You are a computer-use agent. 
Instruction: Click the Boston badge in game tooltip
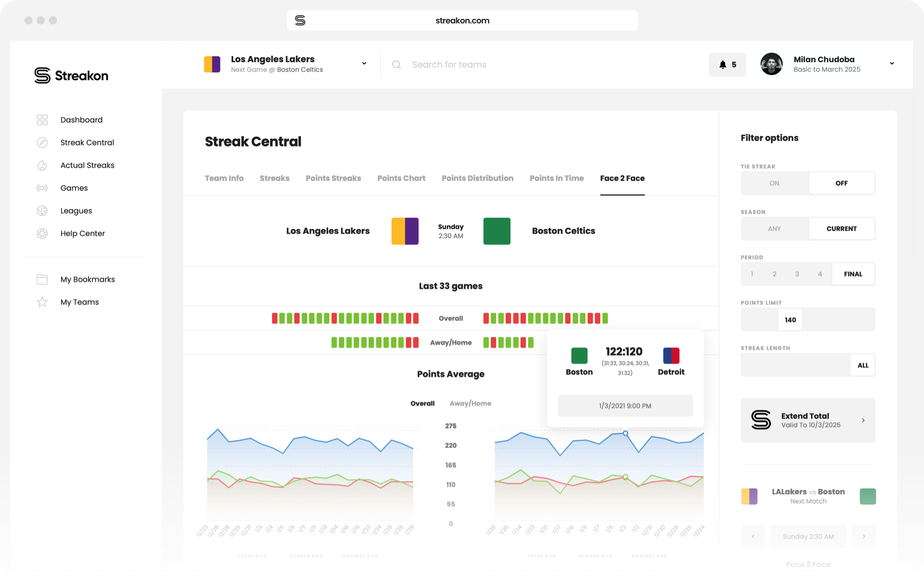click(x=579, y=356)
